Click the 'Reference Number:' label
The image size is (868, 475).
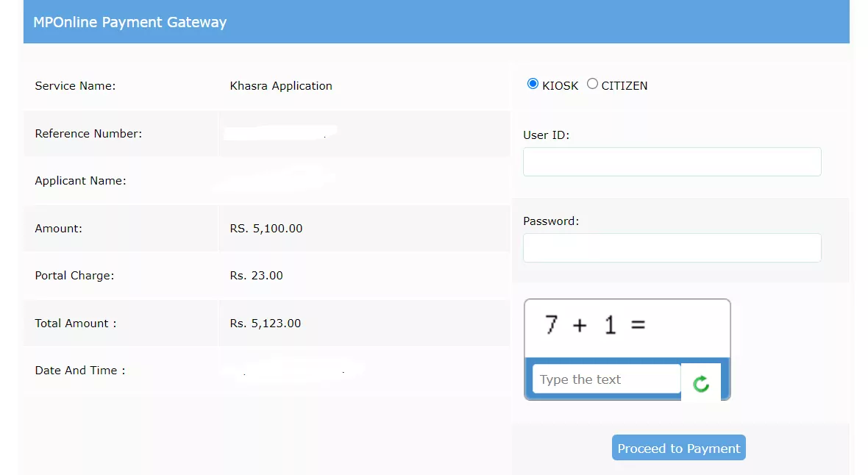point(88,133)
